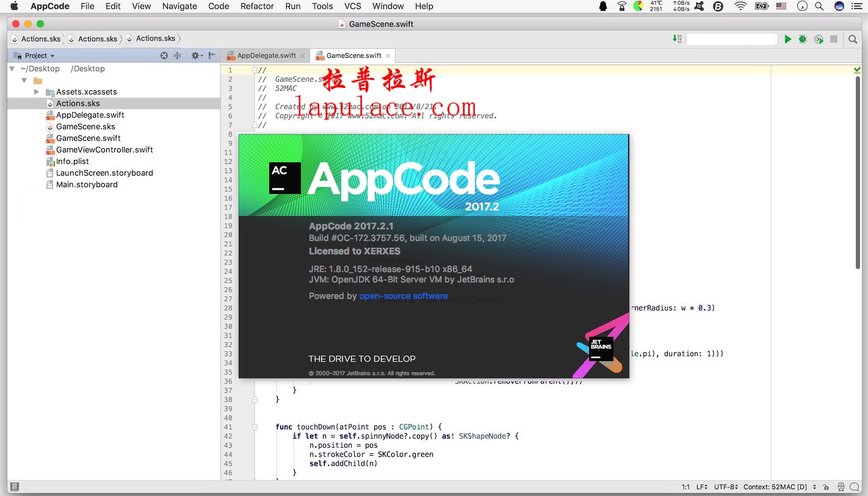Click the Siri icon in the menu bar
Viewport: 868px width, 496px height.
[839, 6]
